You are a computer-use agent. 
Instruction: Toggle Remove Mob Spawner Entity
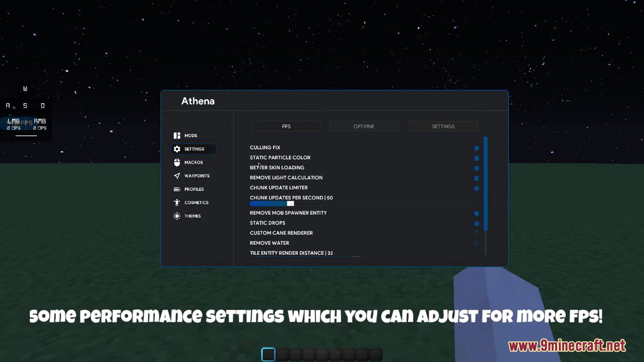tap(476, 214)
